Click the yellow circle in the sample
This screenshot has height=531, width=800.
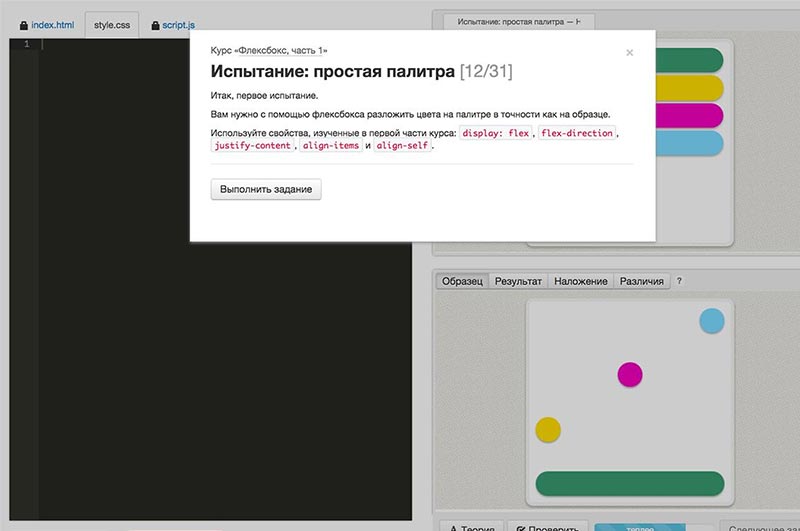click(548, 429)
